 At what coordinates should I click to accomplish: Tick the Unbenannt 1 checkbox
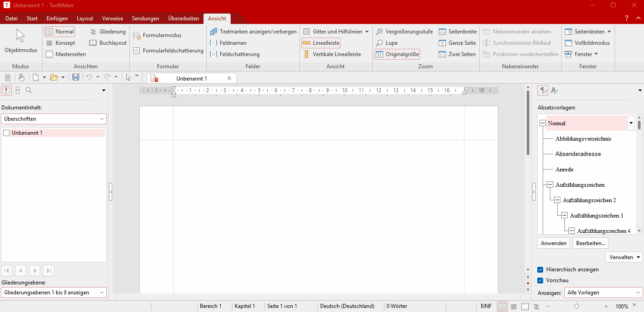click(x=6, y=133)
